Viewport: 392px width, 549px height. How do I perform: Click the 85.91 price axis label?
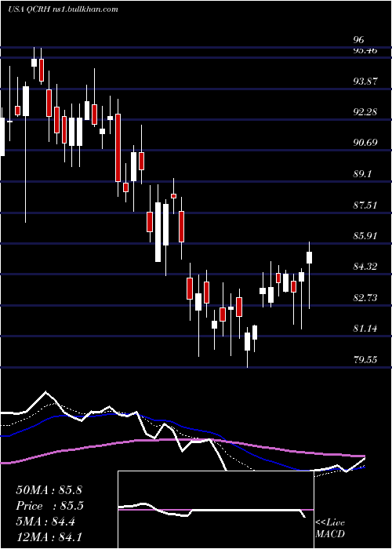tap(365, 235)
